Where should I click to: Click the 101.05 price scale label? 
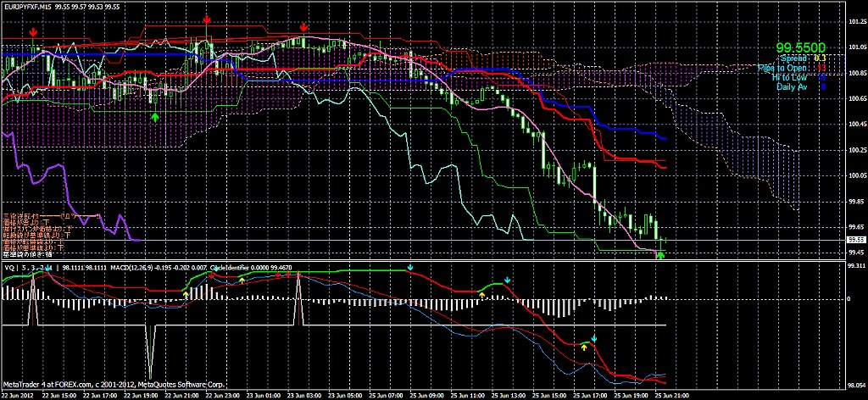click(856, 47)
